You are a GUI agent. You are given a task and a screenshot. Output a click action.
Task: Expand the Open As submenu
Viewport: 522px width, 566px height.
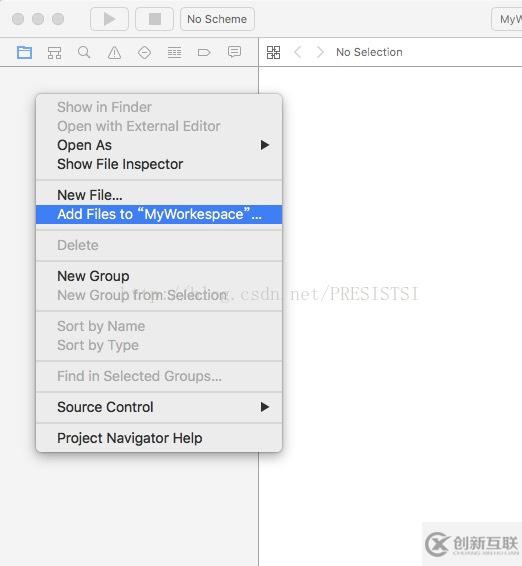[159, 145]
